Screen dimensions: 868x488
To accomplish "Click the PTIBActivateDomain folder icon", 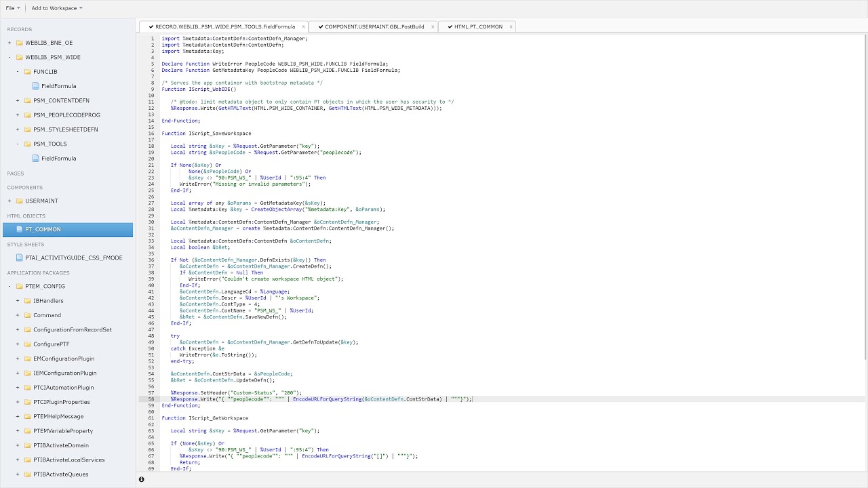I will [27, 445].
